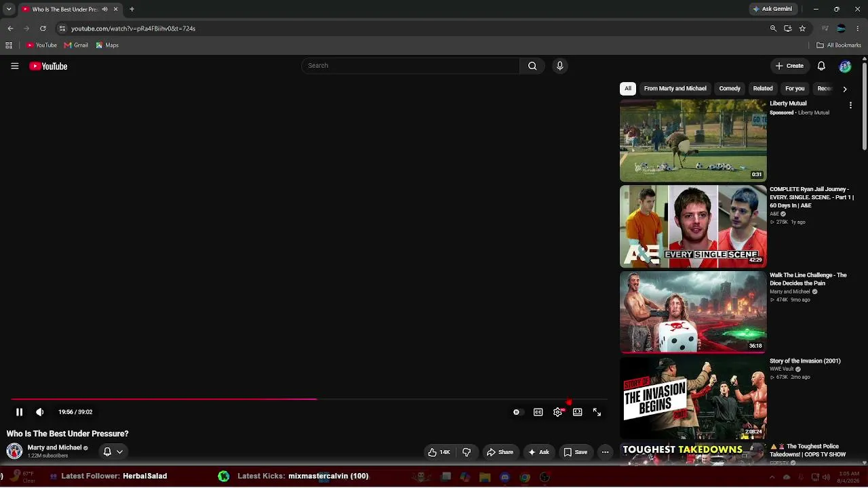Go forward in browser history

[x=26, y=28]
